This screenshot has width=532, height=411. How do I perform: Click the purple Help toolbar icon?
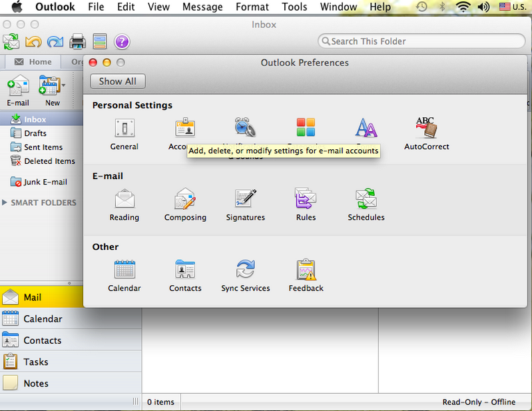[x=122, y=42]
